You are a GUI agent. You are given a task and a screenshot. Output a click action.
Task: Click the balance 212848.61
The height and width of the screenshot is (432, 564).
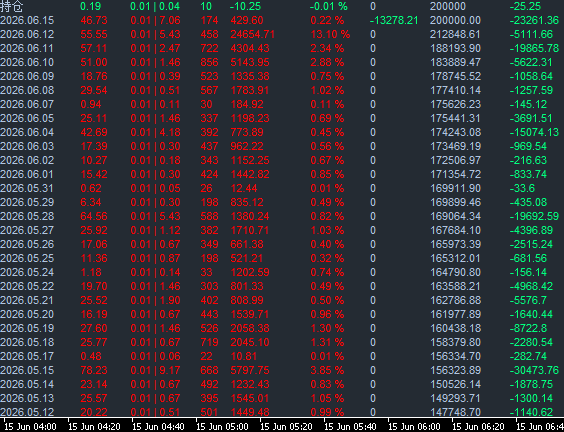(455, 35)
